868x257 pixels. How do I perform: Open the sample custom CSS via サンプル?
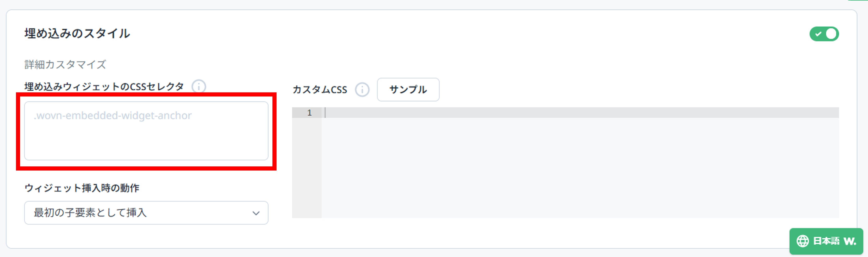[408, 89]
